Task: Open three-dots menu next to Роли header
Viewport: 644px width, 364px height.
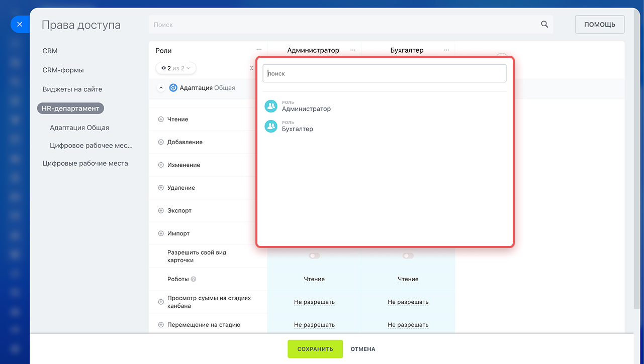Action: pos(259,50)
